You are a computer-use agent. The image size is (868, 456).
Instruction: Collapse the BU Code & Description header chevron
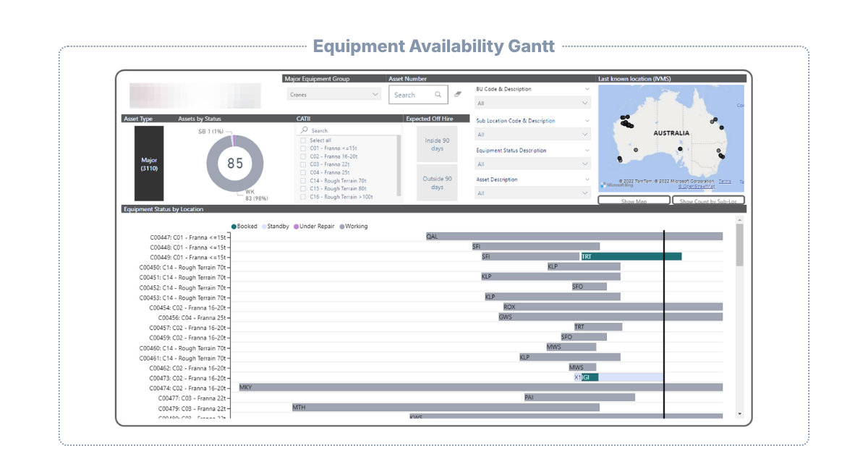(587, 89)
